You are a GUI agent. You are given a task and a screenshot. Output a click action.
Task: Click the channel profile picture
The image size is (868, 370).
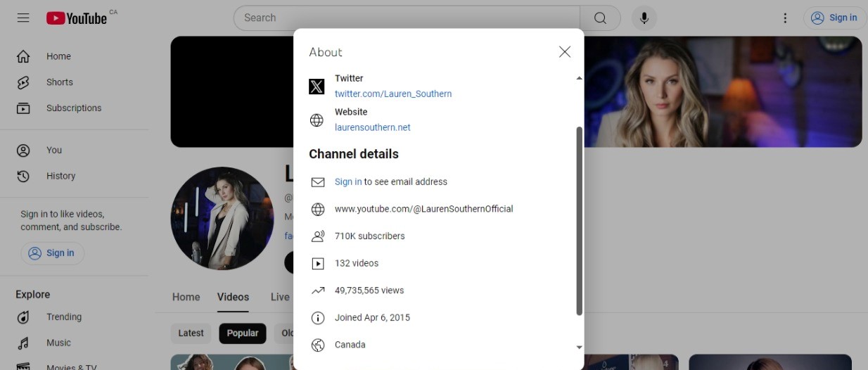click(x=222, y=219)
